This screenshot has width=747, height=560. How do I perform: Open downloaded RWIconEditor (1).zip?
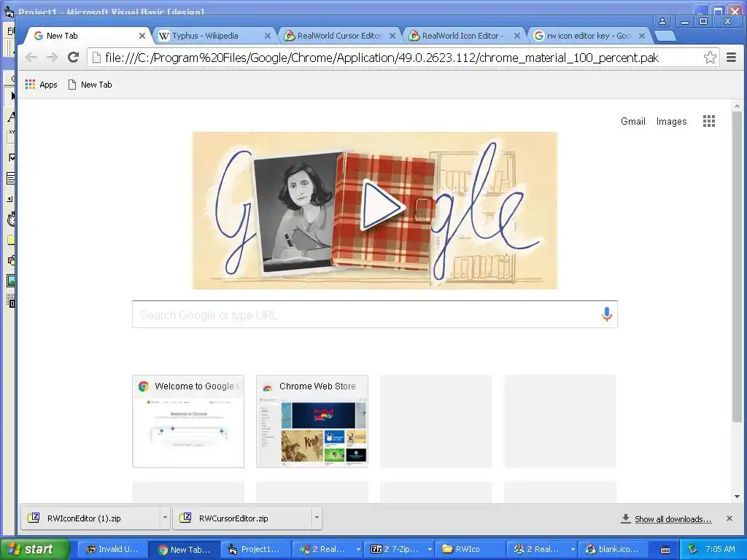pyautogui.click(x=90, y=518)
